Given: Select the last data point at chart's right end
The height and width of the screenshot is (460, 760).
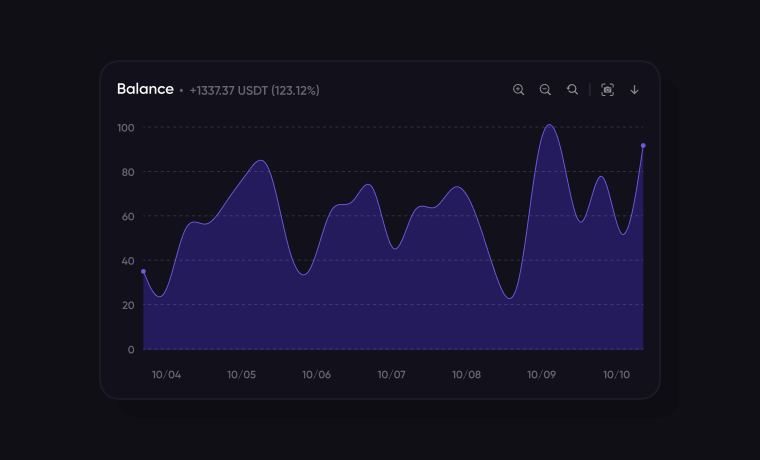Looking at the screenshot, I should click(x=643, y=146).
